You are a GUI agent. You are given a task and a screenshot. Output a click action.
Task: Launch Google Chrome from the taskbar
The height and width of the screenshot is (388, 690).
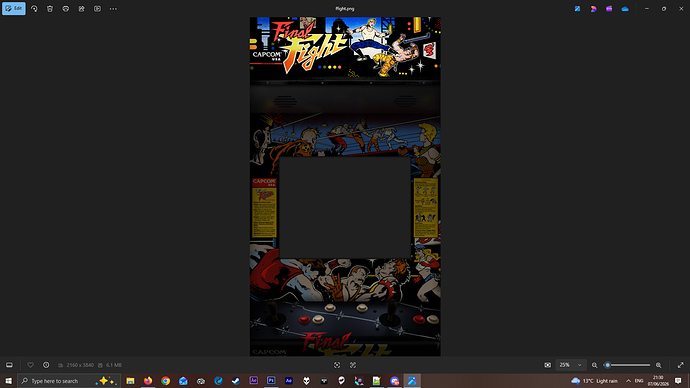[165, 381]
